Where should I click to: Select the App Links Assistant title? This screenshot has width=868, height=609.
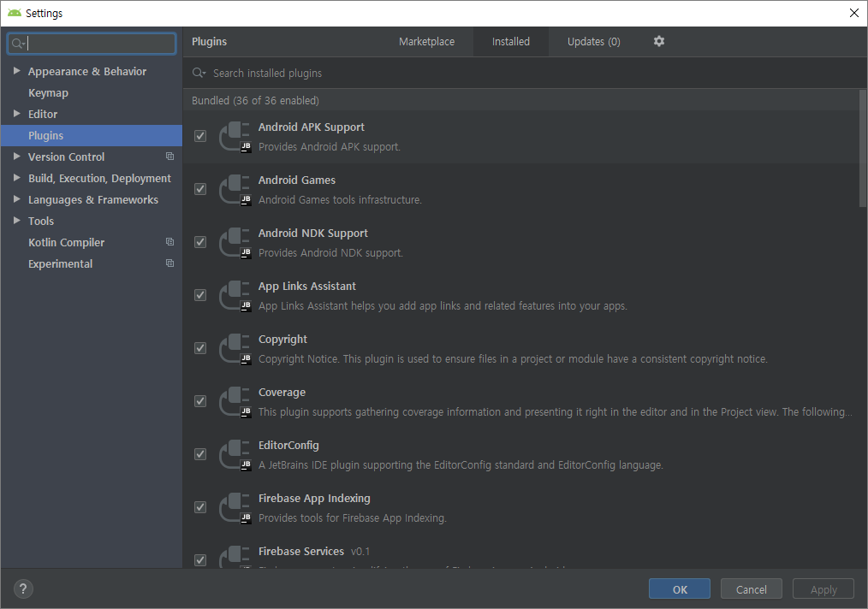[306, 287]
